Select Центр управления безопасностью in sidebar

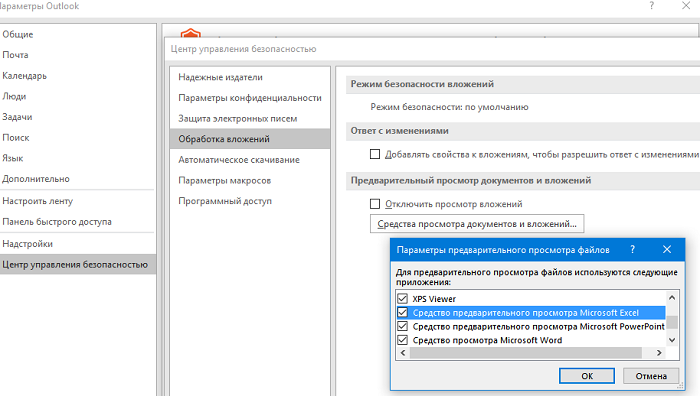coord(78,264)
